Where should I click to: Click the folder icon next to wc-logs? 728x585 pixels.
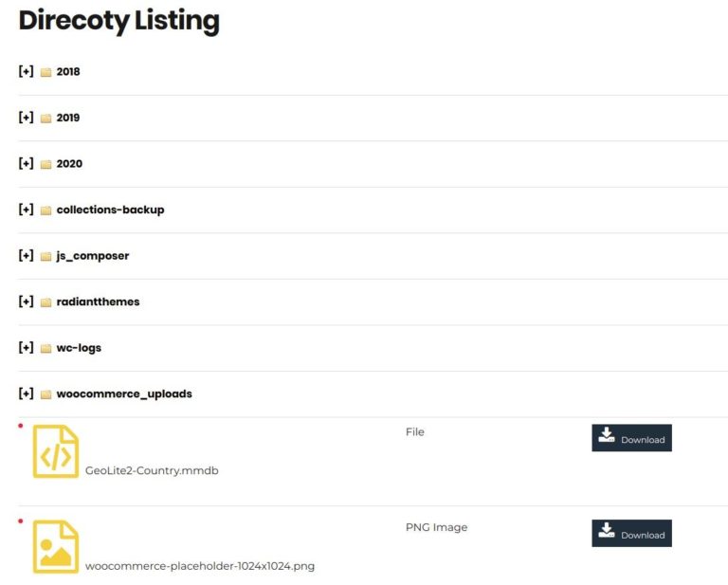click(x=45, y=348)
